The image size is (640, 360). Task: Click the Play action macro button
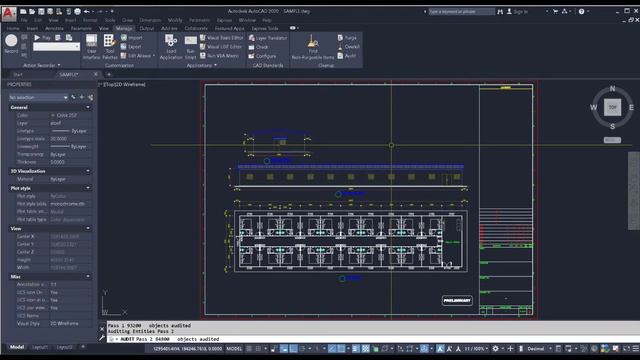(x=42, y=38)
